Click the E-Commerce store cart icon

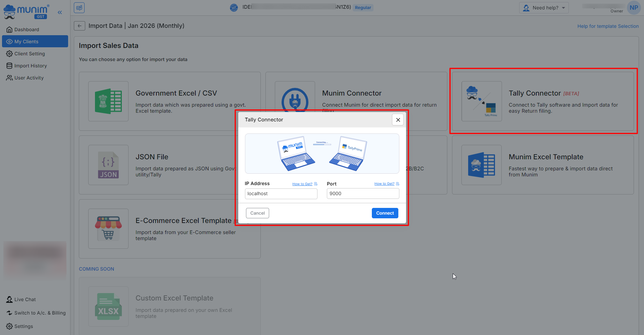click(x=108, y=229)
